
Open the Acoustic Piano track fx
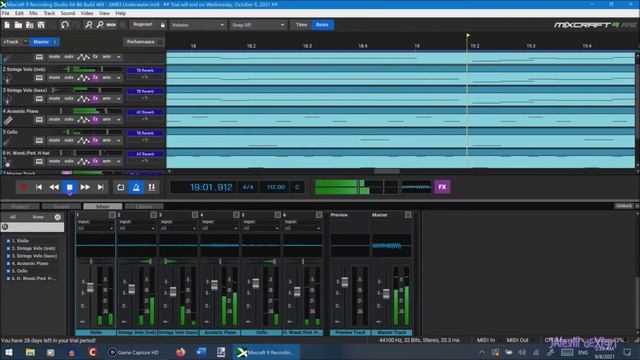point(95,120)
